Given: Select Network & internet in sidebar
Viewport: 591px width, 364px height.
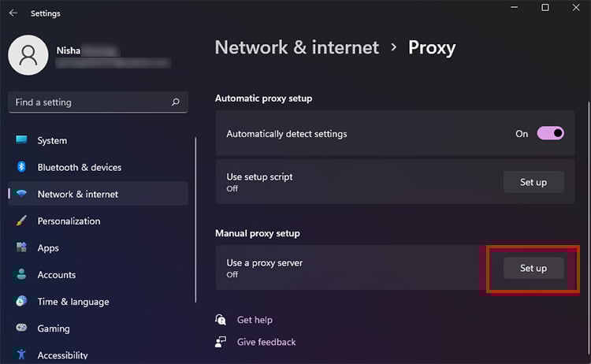Looking at the screenshot, I should point(78,195).
